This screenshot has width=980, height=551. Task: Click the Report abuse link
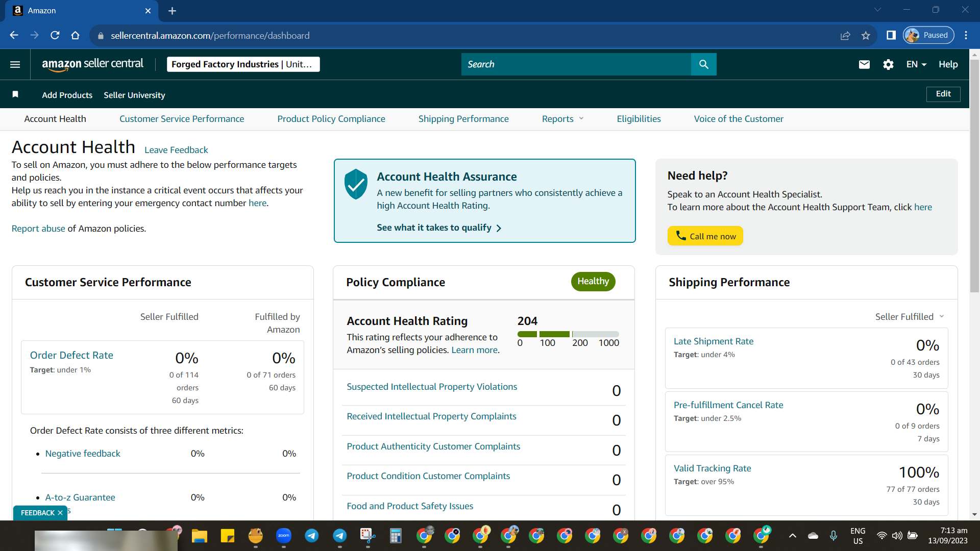coord(38,229)
